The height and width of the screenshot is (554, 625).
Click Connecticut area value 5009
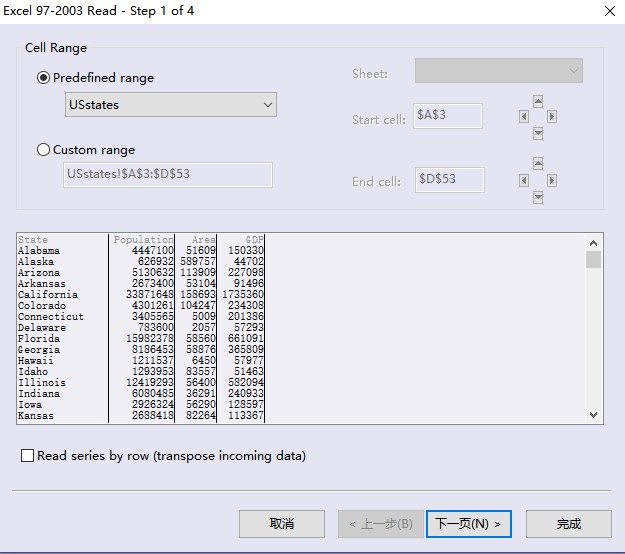(204, 316)
